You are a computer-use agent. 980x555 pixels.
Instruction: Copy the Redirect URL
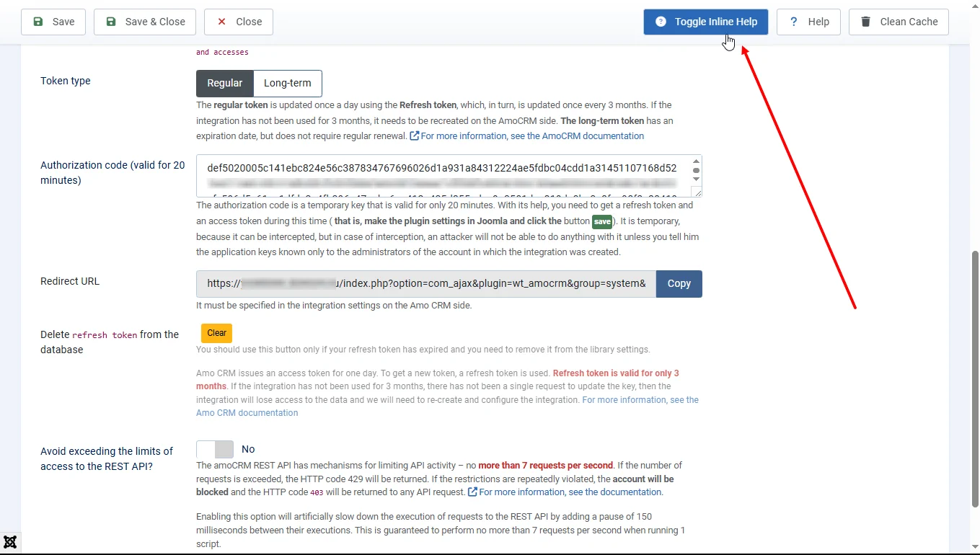(x=679, y=284)
